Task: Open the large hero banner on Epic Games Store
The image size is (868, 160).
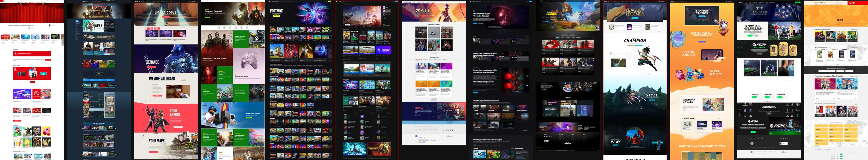Action: coord(362,16)
